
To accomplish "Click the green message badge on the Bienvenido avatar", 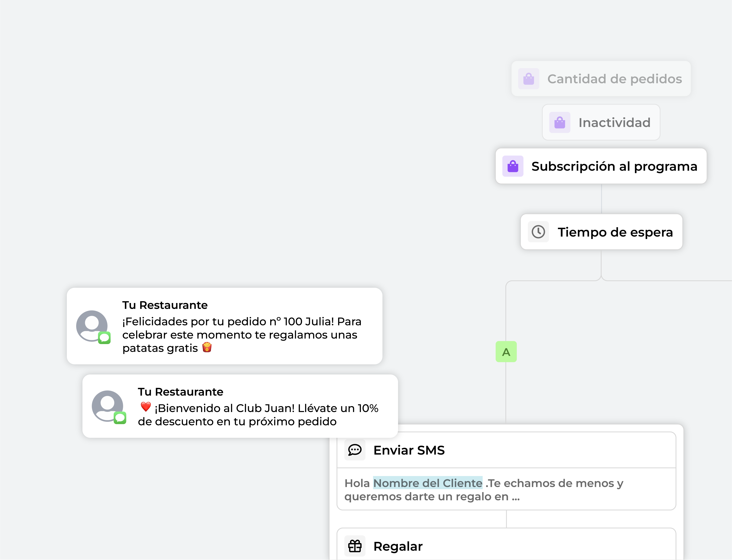I will coord(120,418).
